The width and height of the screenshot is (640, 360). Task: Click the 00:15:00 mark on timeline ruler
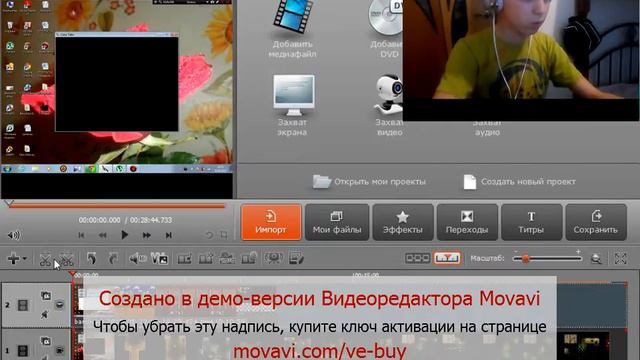click(365, 275)
